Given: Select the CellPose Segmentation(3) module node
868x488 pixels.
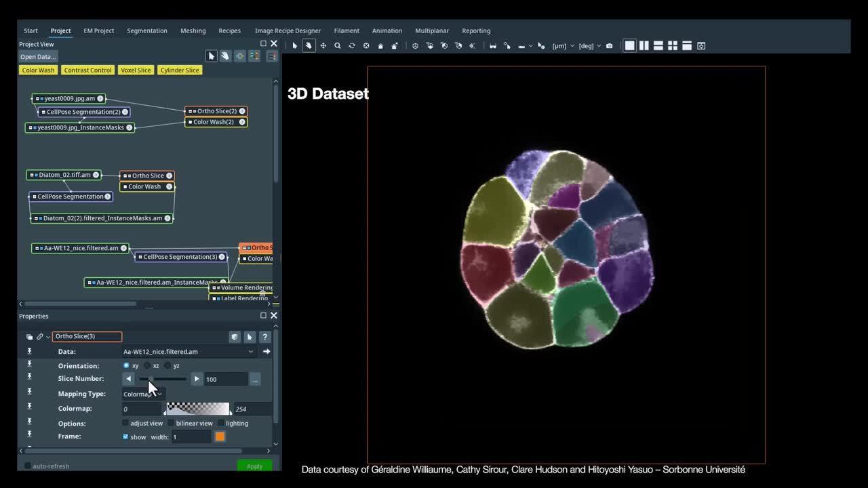Looking at the screenshot, I should [x=180, y=257].
